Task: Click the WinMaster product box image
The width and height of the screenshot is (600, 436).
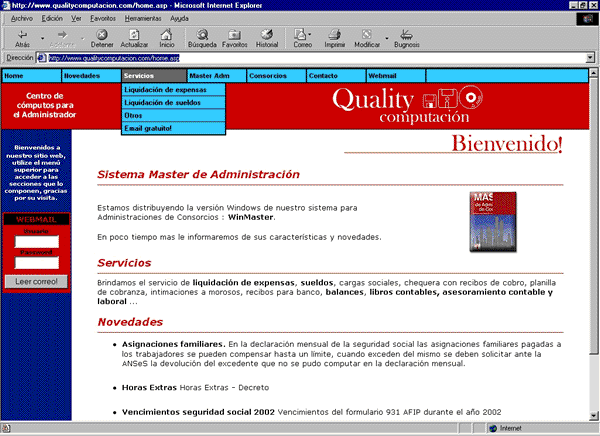Action: tap(493, 222)
